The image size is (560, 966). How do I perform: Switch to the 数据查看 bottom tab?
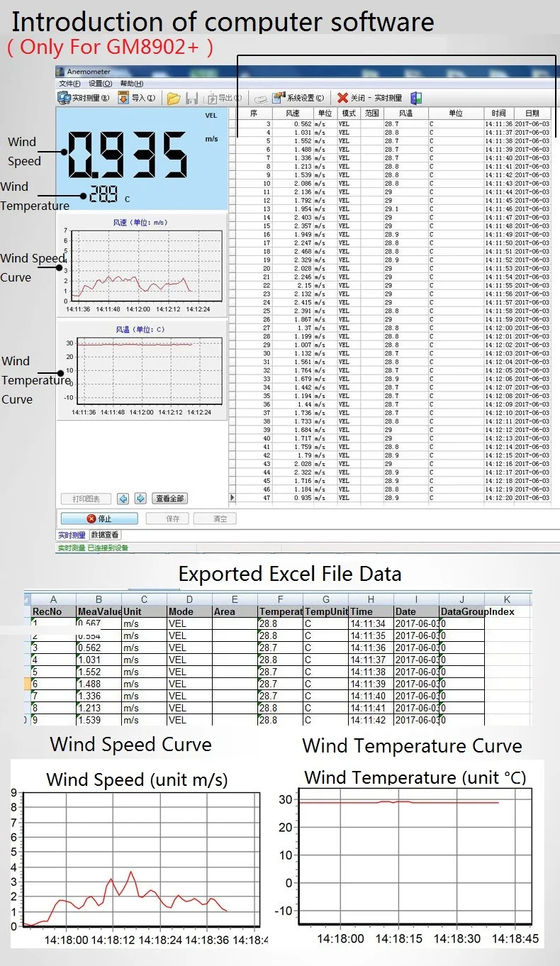point(105,535)
